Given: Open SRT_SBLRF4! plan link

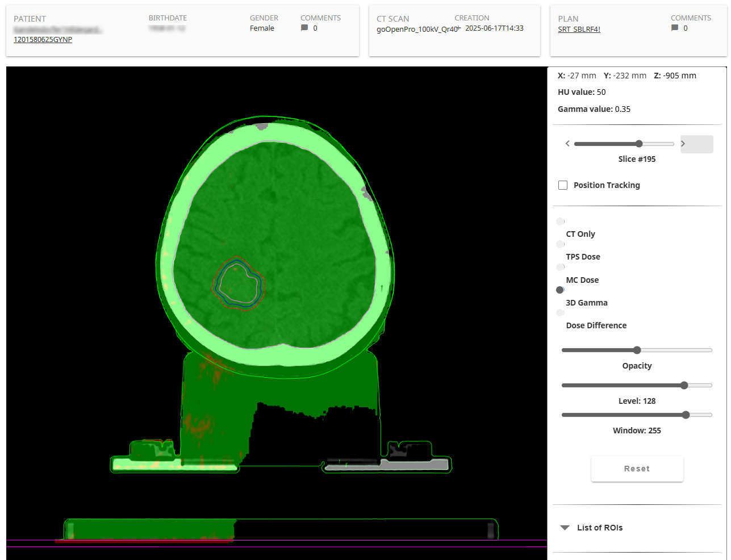Looking at the screenshot, I should pyautogui.click(x=579, y=30).
